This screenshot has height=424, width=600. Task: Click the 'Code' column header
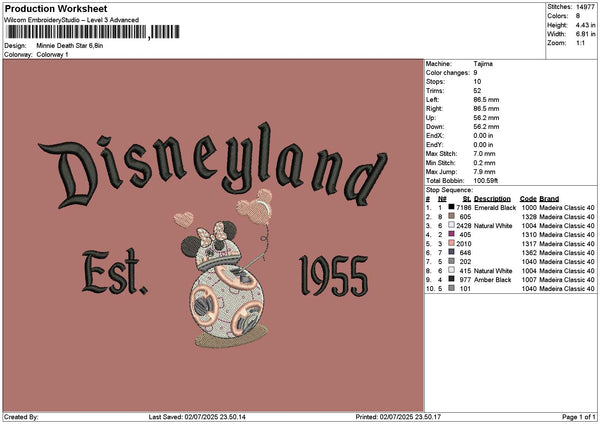coord(528,199)
